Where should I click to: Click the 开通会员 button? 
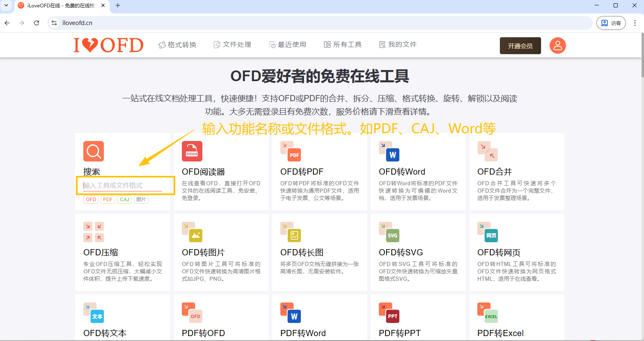520,45
